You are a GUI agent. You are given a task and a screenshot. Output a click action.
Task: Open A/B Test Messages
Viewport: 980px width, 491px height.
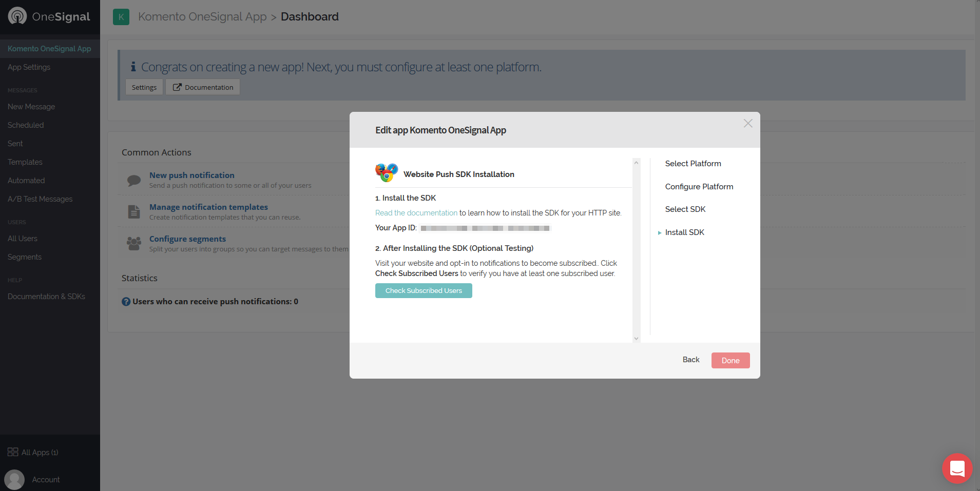click(40, 199)
